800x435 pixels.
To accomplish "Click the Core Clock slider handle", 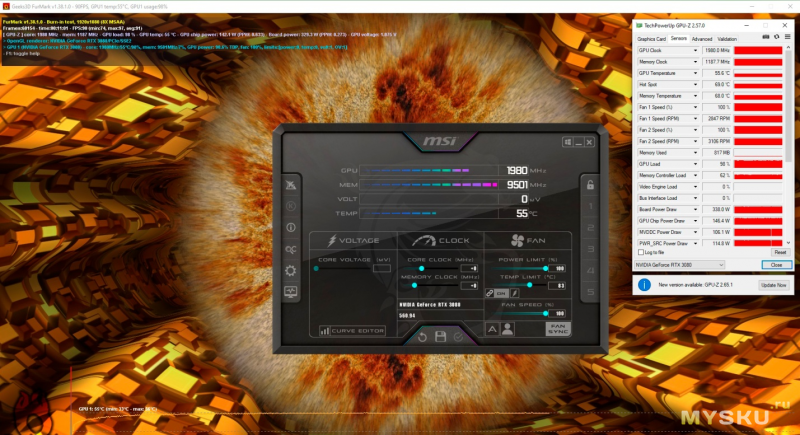I will pos(421,268).
